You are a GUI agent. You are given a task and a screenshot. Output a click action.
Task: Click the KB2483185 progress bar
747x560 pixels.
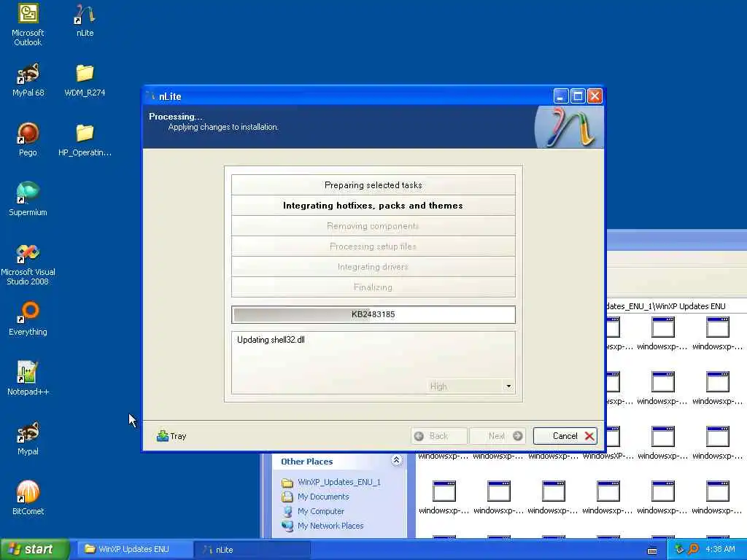[373, 314]
